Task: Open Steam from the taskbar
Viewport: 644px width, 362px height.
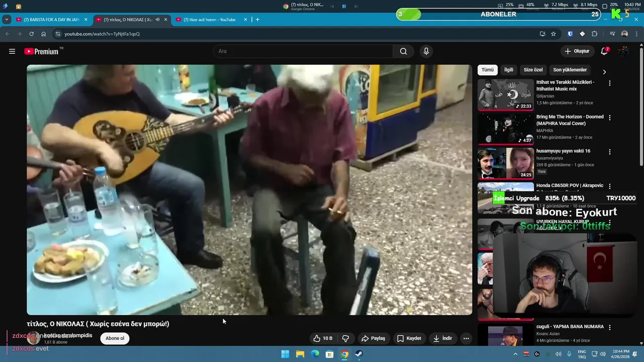Action: (x=359, y=354)
